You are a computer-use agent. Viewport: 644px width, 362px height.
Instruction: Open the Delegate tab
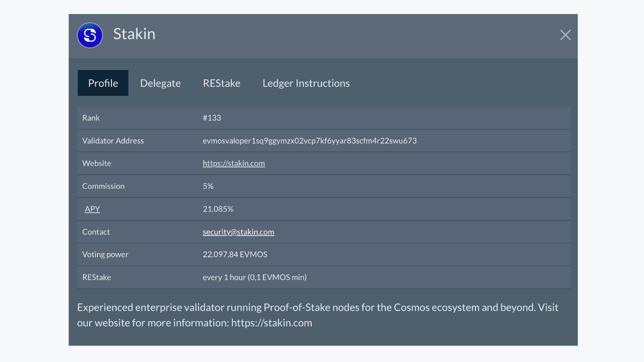point(160,83)
